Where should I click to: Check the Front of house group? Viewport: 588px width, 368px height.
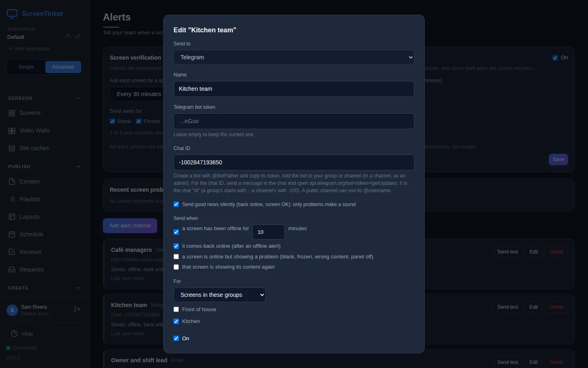click(176, 310)
